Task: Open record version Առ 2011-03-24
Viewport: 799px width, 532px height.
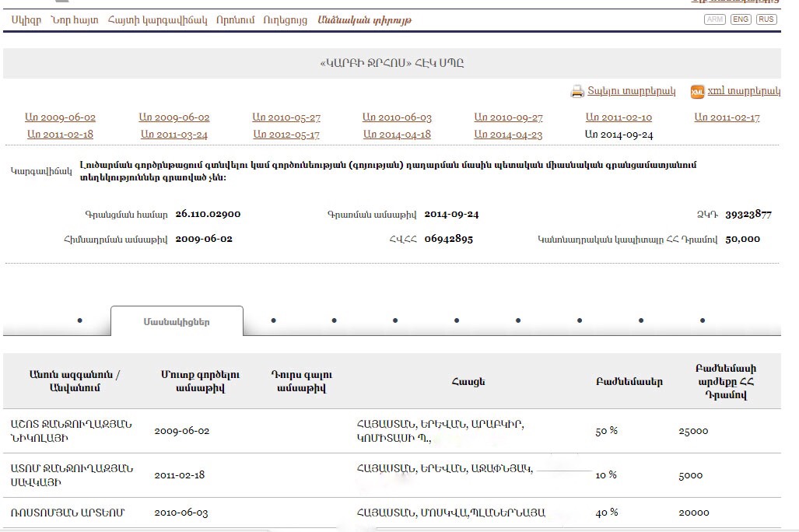Action: (174, 135)
